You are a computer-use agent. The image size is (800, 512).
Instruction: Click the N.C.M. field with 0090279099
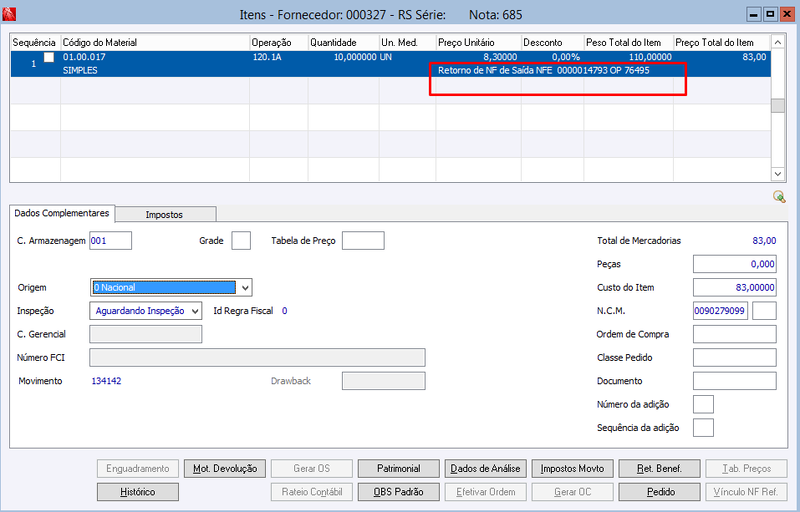pos(720,311)
